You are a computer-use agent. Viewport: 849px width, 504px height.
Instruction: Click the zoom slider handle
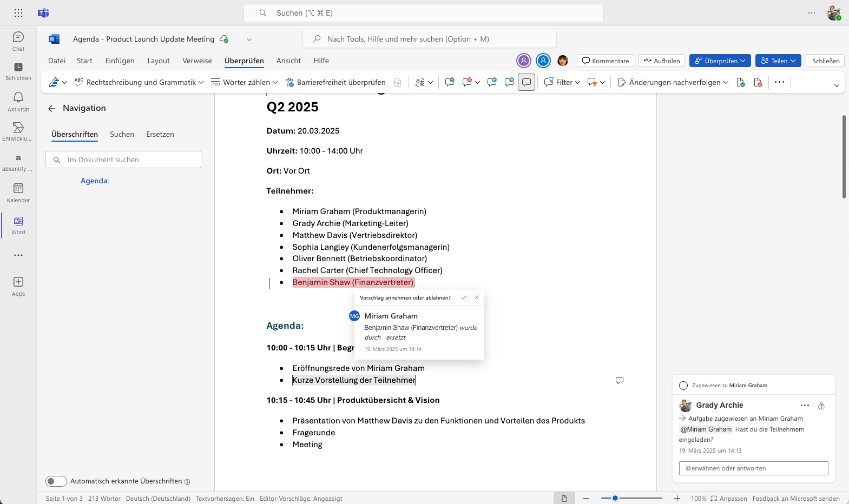(x=615, y=498)
